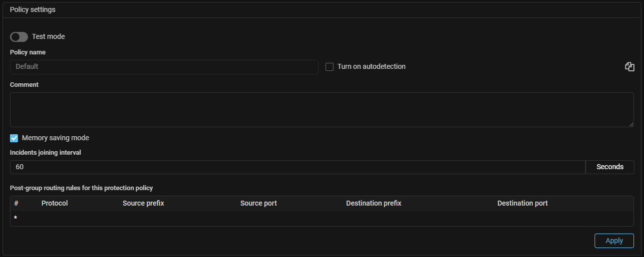The image size is (644, 257).
Task: Click the copy policy icon
Action: pos(630,67)
